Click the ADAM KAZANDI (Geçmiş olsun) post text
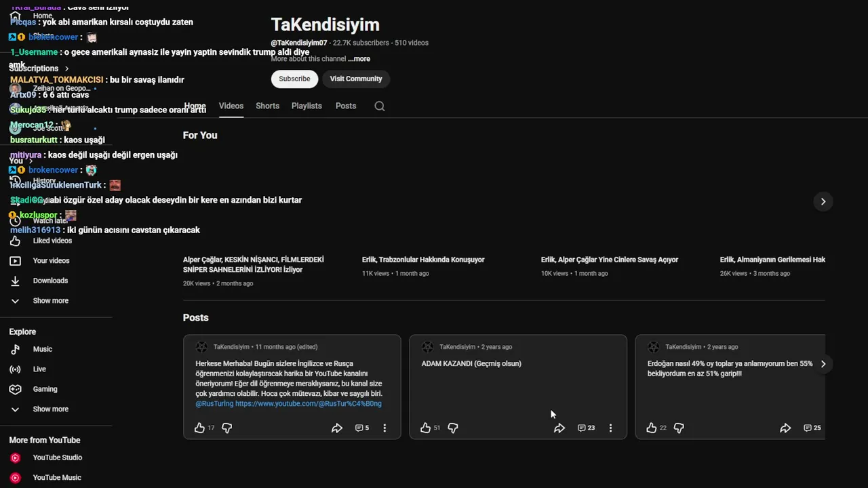Image resolution: width=868 pixels, height=488 pixels. 471,363
